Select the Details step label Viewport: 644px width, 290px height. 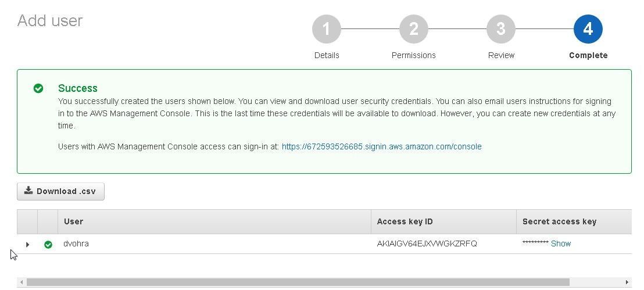tap(327, 55)
